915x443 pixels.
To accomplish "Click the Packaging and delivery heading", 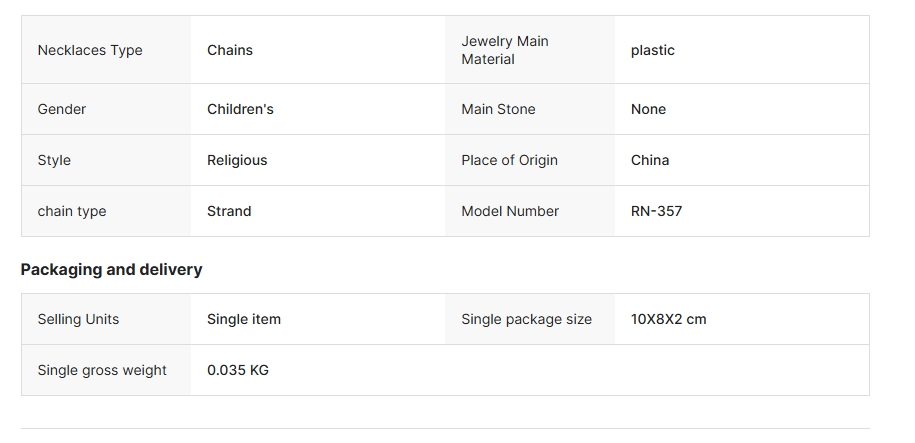I will click(112, 269).
